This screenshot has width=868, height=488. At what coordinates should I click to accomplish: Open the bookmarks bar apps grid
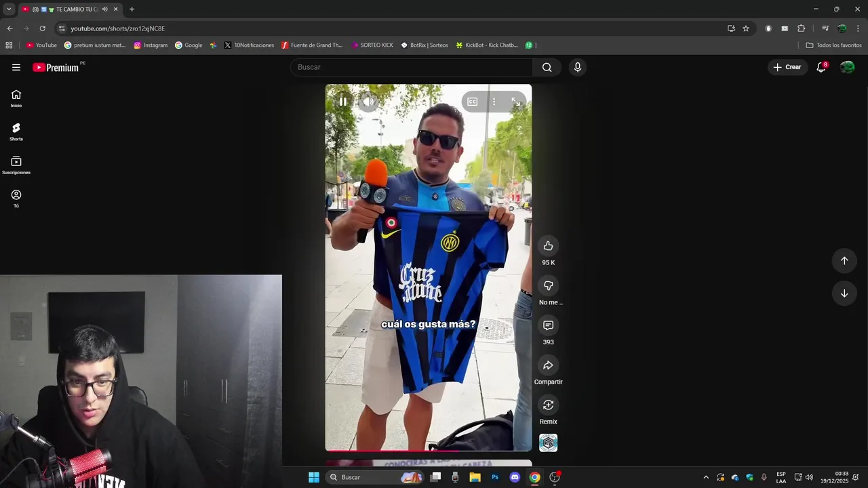coord(9,45)
